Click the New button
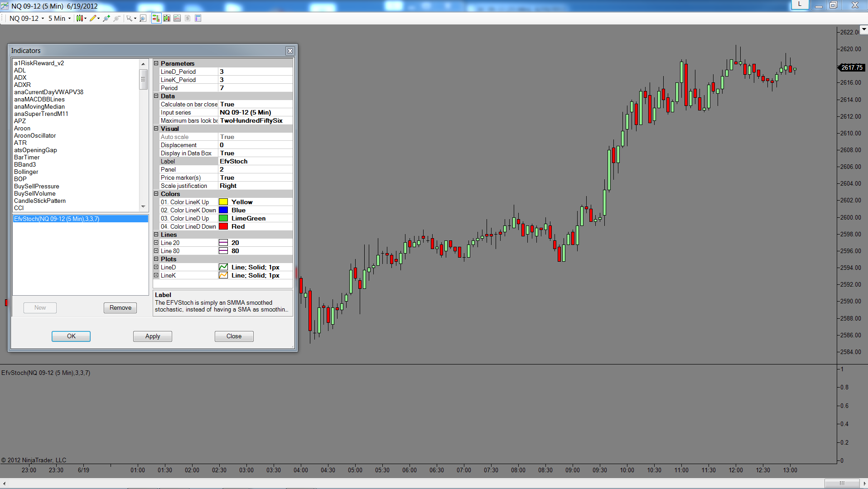Screen dimensions: 868x489 coord(40,308)
